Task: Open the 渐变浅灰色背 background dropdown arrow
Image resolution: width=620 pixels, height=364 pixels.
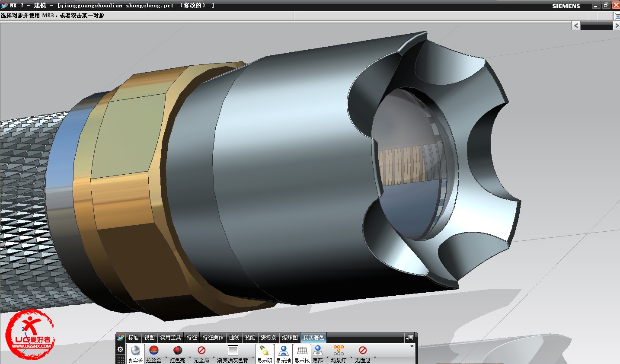Action: [253, 357]
